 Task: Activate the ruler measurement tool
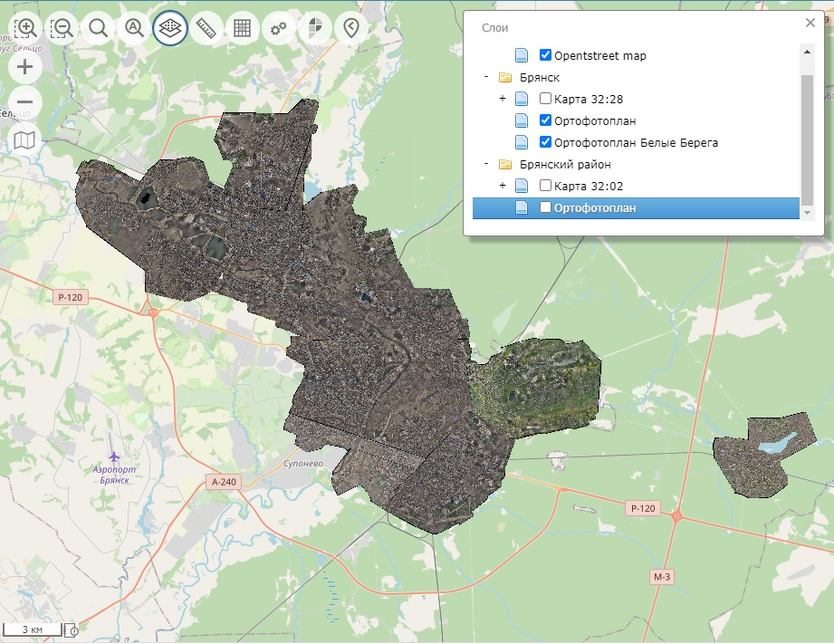coord(206,28)
